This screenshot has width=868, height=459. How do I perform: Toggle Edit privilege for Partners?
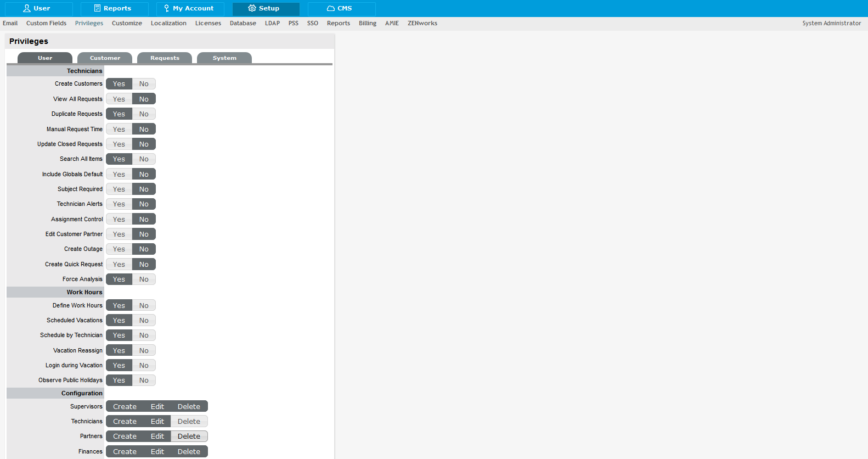(157, 436)
